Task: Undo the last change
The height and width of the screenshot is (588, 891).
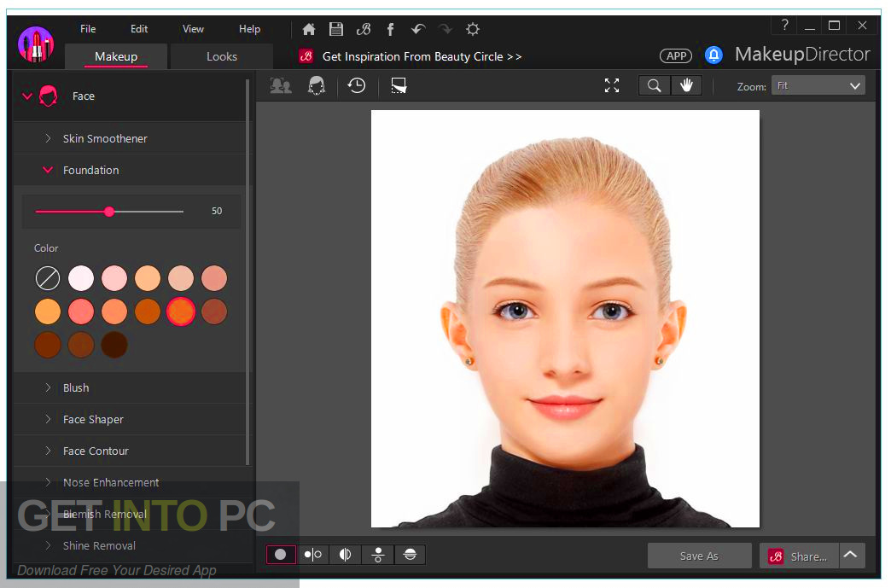Action: (417, 29)
